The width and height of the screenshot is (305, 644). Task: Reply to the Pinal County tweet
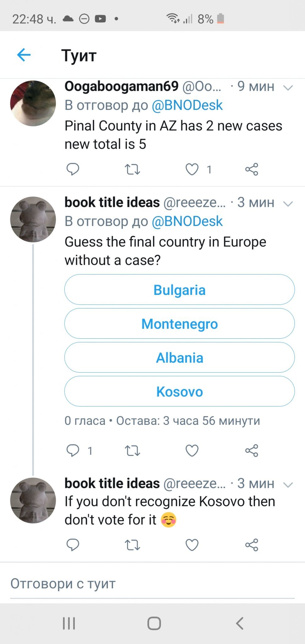coord(73,169)
